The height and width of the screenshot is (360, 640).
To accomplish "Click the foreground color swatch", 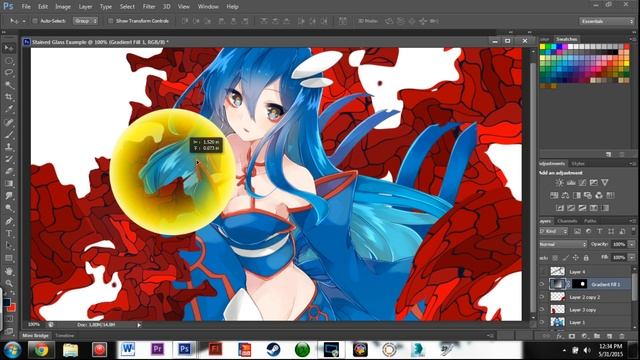I will [7, 302].
